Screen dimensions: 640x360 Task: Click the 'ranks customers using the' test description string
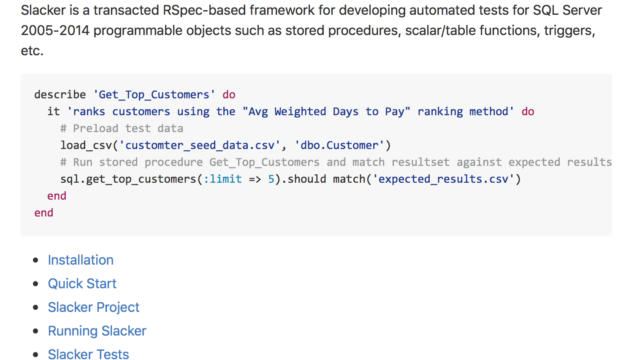pyautogui.click(x=291, y=111)
